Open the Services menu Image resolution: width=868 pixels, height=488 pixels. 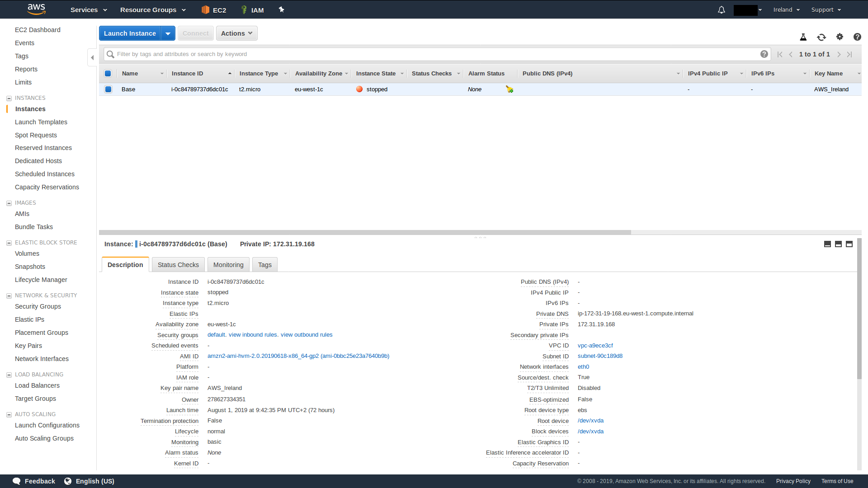pos(89,10)
